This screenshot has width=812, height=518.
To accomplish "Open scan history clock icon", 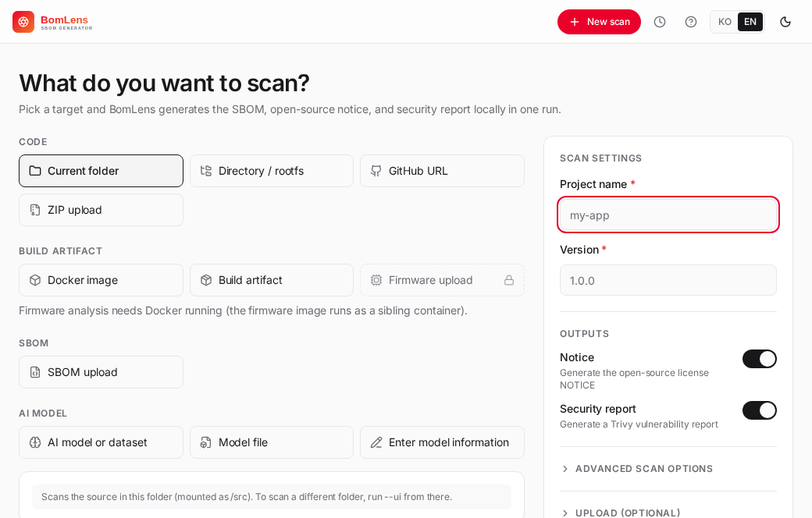I will click(x=659, y=22).
